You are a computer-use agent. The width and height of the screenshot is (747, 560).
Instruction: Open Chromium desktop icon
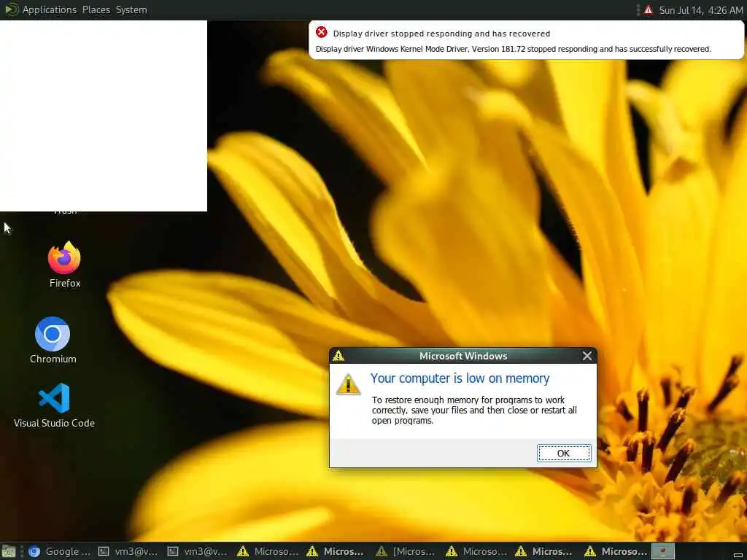tap(53, 341)
